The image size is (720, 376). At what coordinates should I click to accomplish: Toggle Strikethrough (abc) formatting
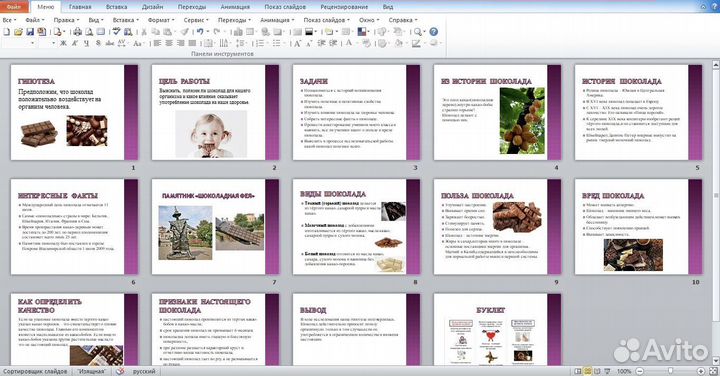click(x=110, y=43)
